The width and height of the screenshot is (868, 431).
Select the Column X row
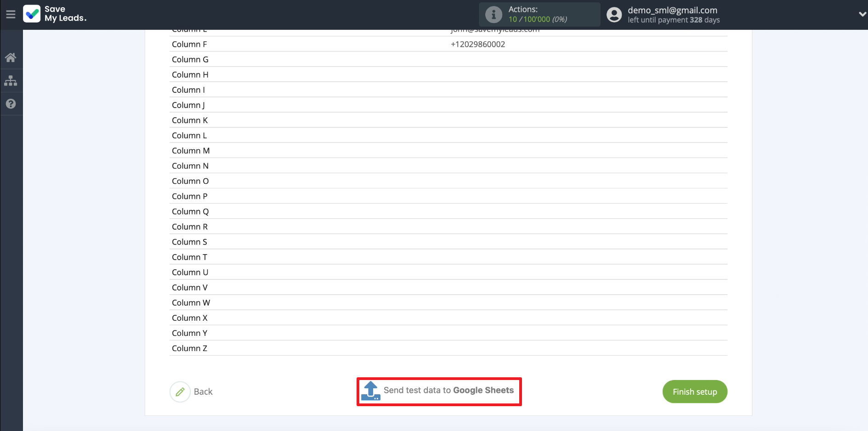[448, 317]
